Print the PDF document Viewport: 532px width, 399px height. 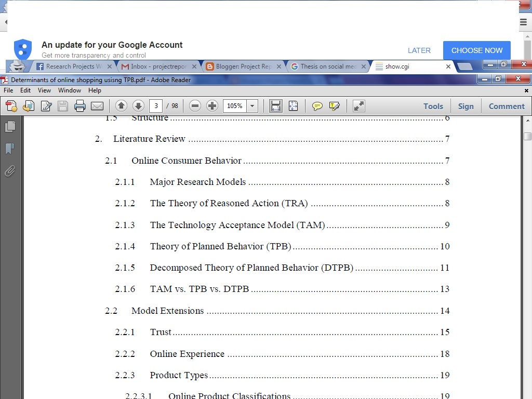(x=79, y=106)
